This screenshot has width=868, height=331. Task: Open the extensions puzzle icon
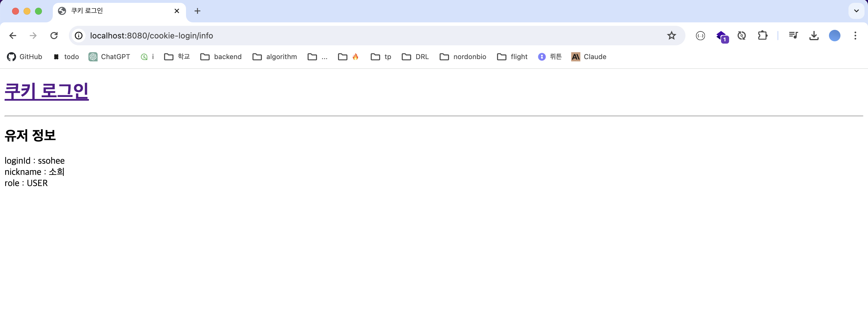763,36
